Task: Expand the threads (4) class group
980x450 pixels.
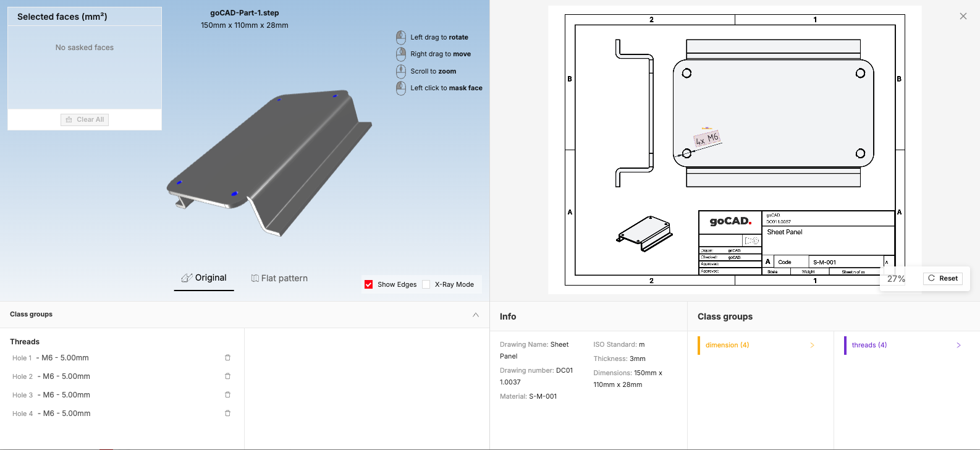Action: pyautogui.click(x=906, y=345)
